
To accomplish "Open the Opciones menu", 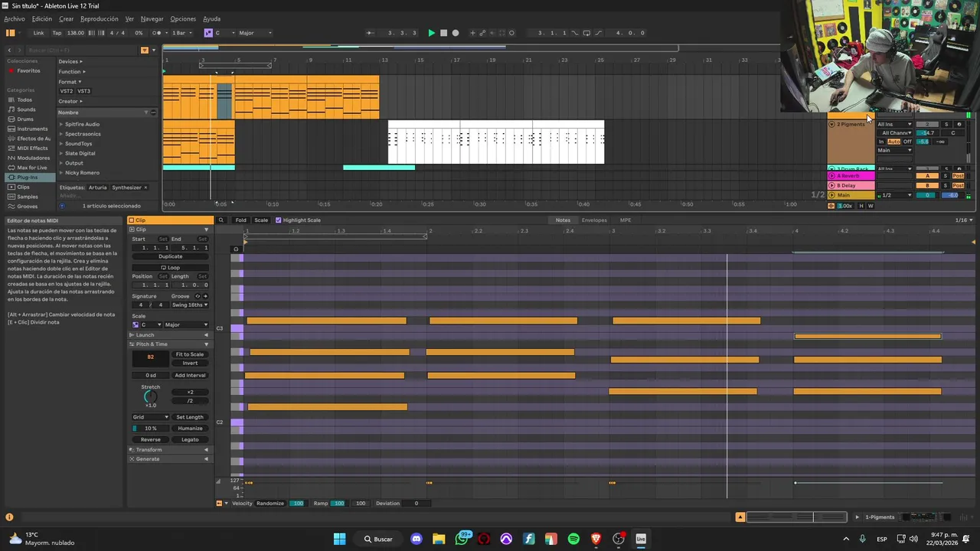I will [183, 18].
